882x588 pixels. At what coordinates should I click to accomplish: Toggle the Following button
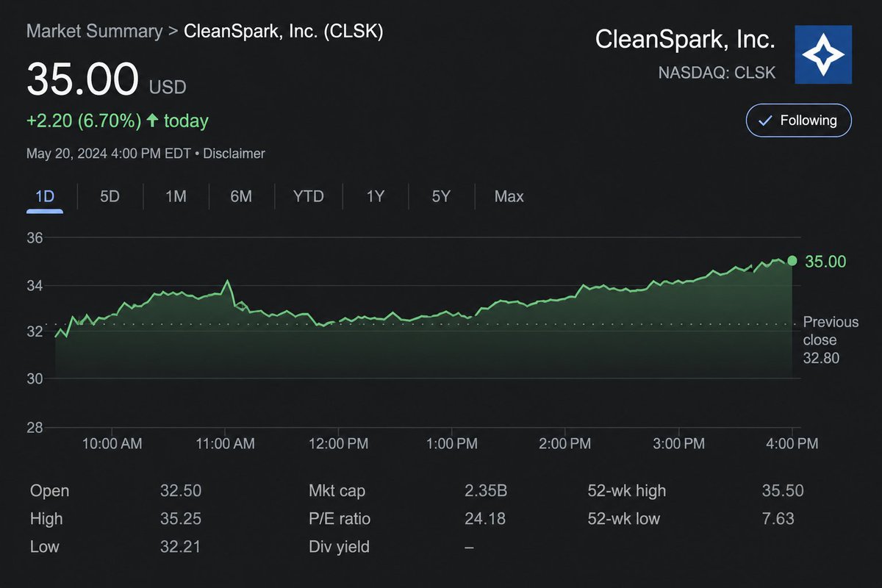pyautogui.click(x=799, y=121)
